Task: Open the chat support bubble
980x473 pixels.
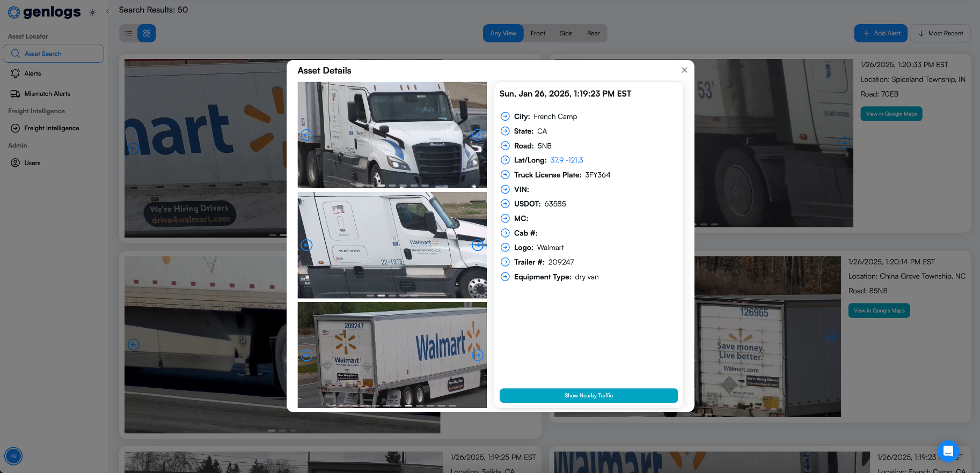Action: [x=948, y=451]
